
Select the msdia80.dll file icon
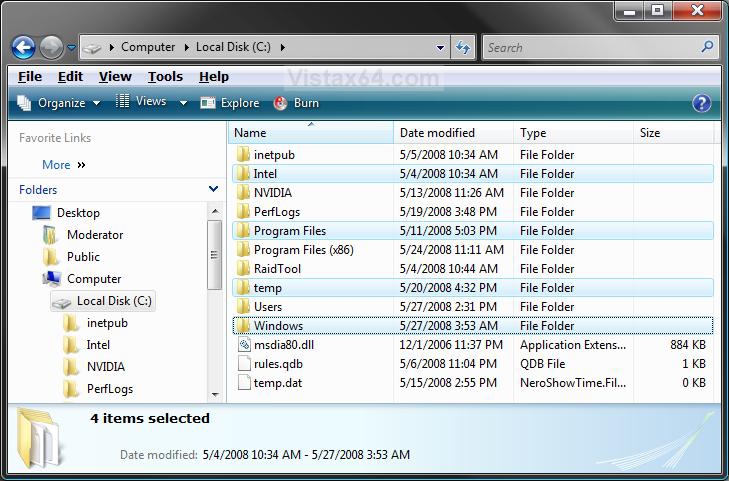(x=244, y=345)
